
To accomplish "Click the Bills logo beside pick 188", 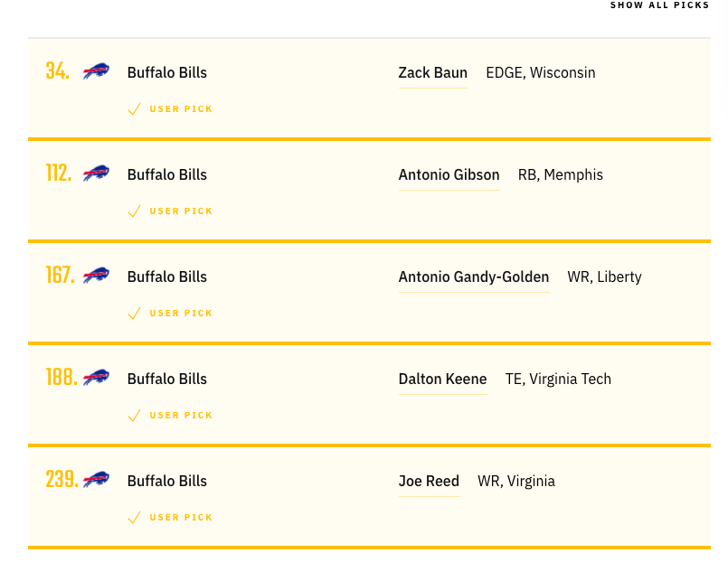I will pos(96,378).
